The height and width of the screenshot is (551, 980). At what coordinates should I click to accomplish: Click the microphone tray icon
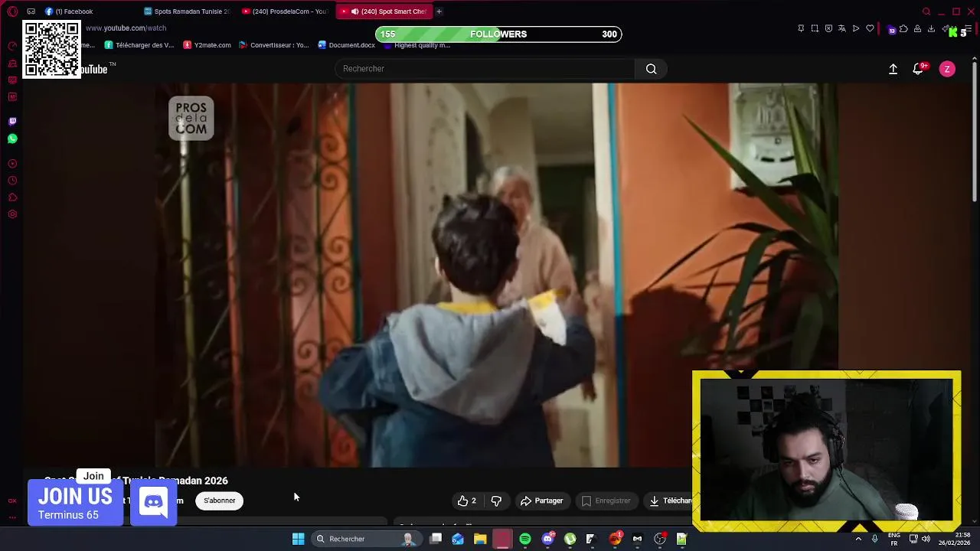(875, 539)
